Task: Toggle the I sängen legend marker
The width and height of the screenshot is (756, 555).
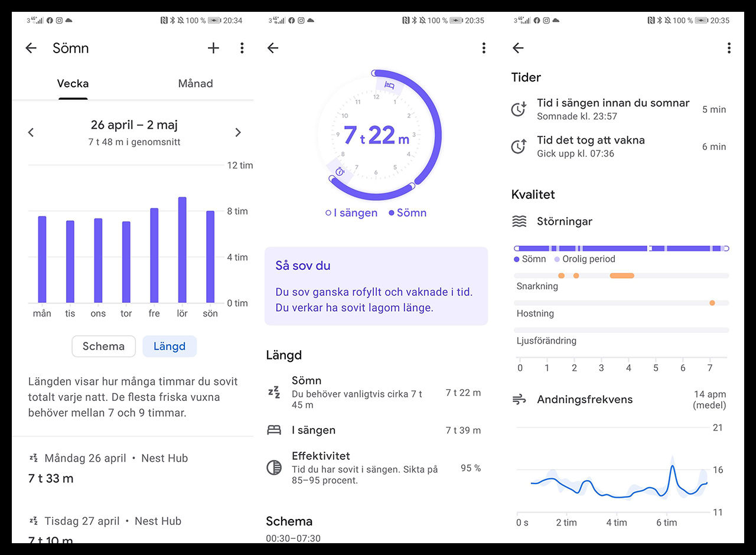Action: click(x=328, y=213)
